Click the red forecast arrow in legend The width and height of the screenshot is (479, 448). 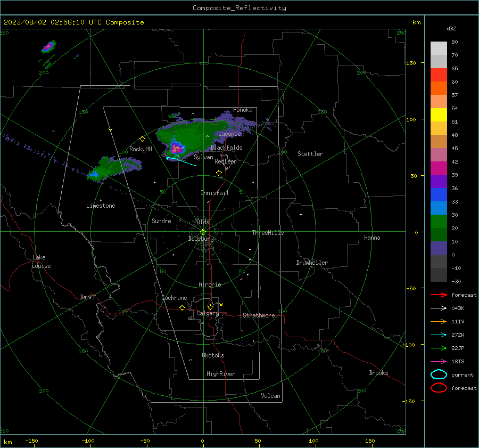click(439, 295)
